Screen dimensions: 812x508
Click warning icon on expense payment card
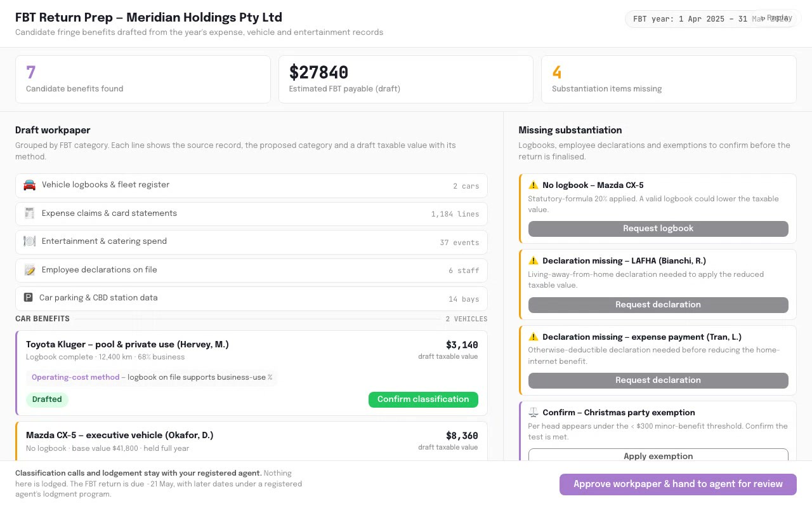[533, 337]
